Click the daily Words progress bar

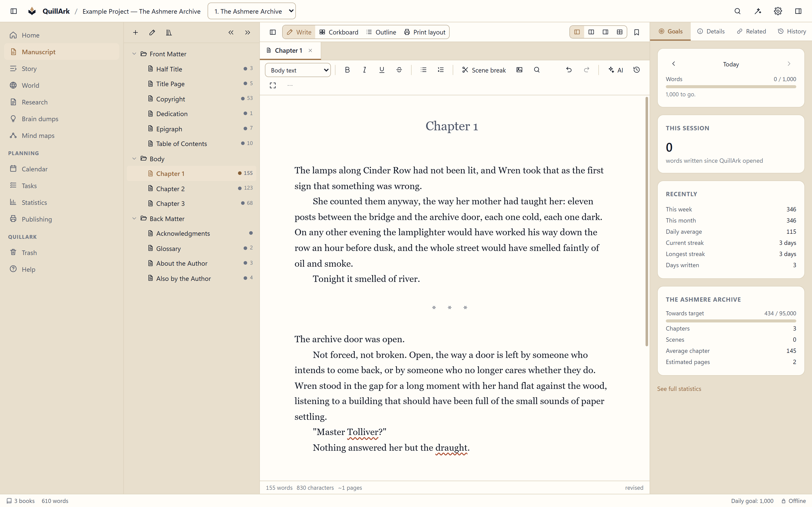coord(731,87)
